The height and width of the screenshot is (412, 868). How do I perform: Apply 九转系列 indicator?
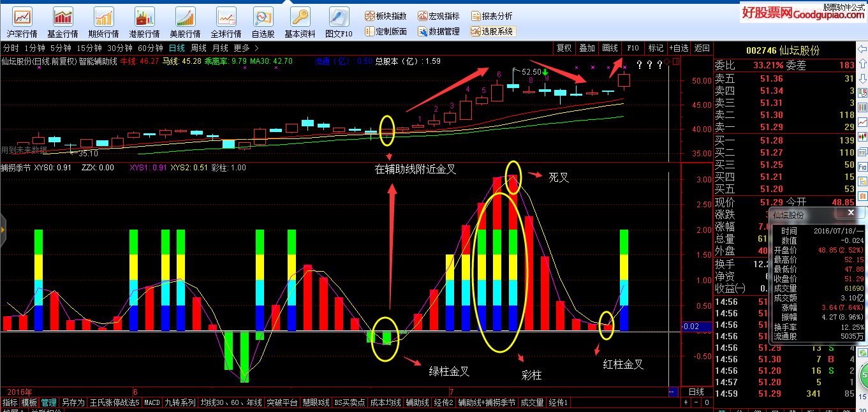coord(180,402)
